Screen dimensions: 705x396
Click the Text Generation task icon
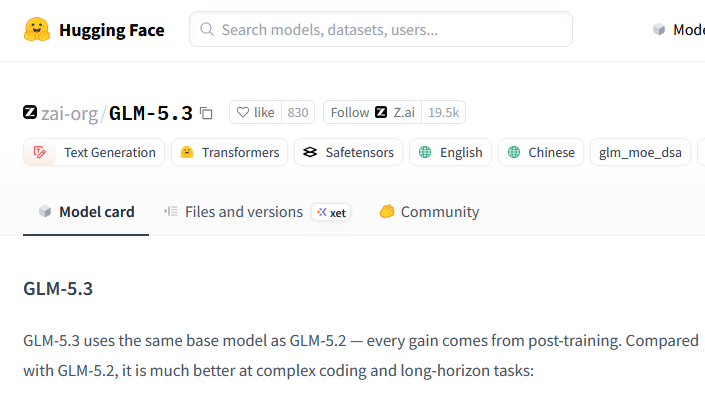[x=40, y=152]
